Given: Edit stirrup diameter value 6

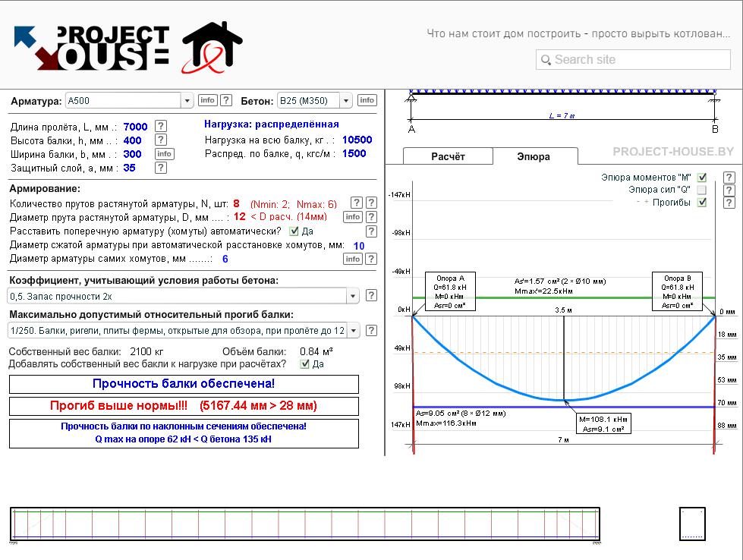Looking at the screenshot, I should pyautogui.click(x=225, y=259).
